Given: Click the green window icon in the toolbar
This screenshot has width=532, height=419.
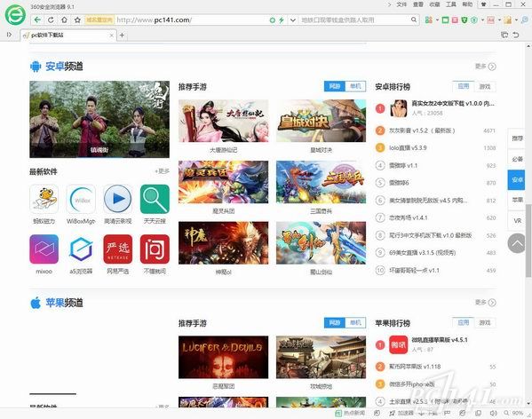Looking at the screenshot, I should point(446,20).
